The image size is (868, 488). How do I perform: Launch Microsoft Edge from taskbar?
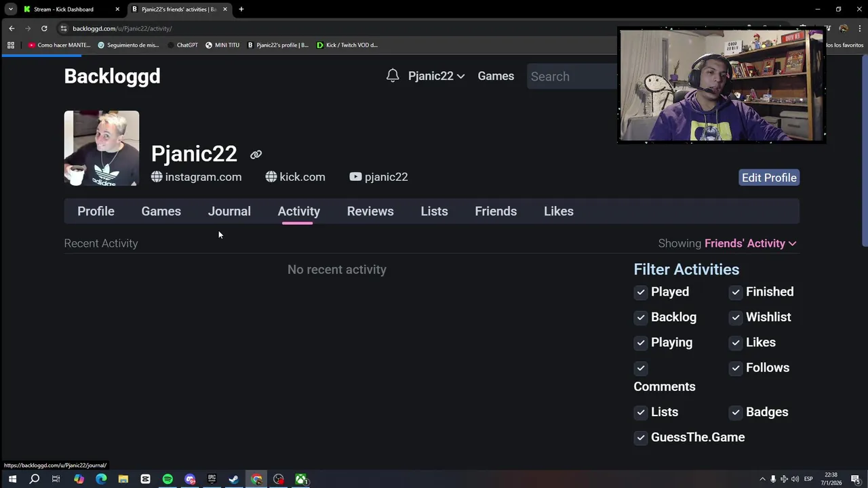pos(101,479)
